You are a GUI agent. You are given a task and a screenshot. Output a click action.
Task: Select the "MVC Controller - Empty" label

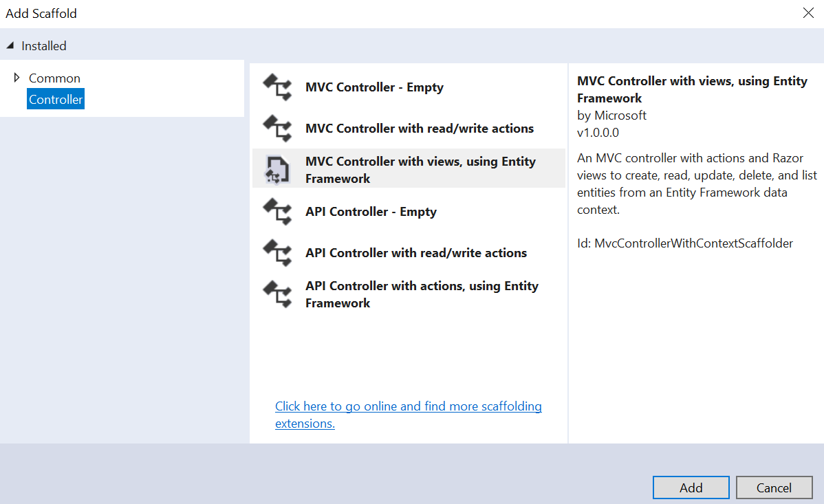pyautogui.click(x=374, y=87)
